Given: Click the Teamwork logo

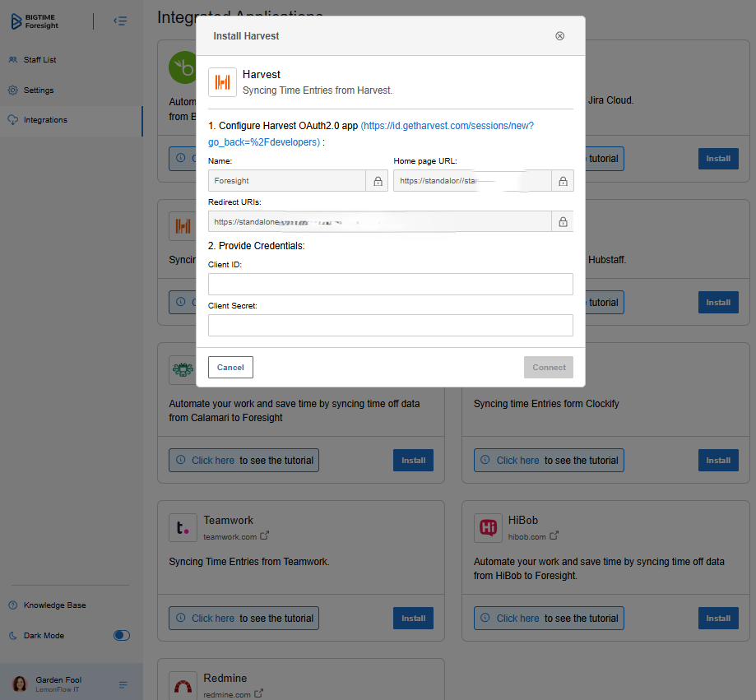Looking at the screenshot, I should click(x=183, y=528).
